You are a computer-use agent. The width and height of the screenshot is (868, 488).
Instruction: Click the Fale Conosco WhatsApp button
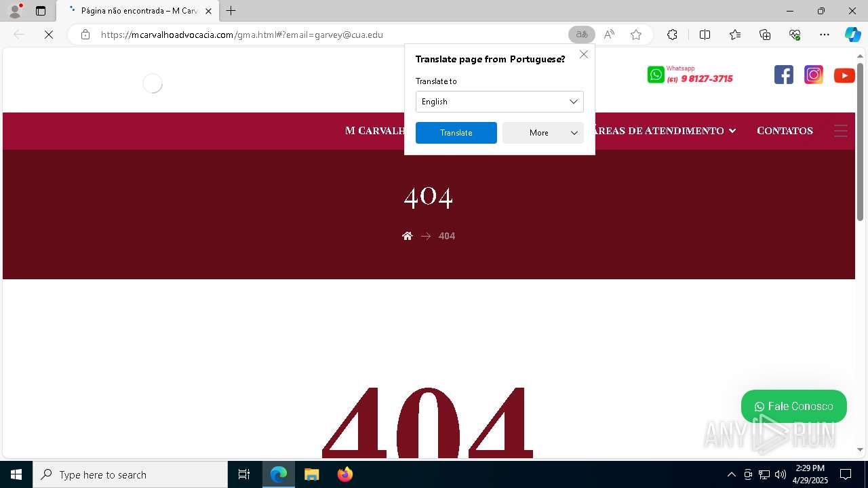pos(794,407)
